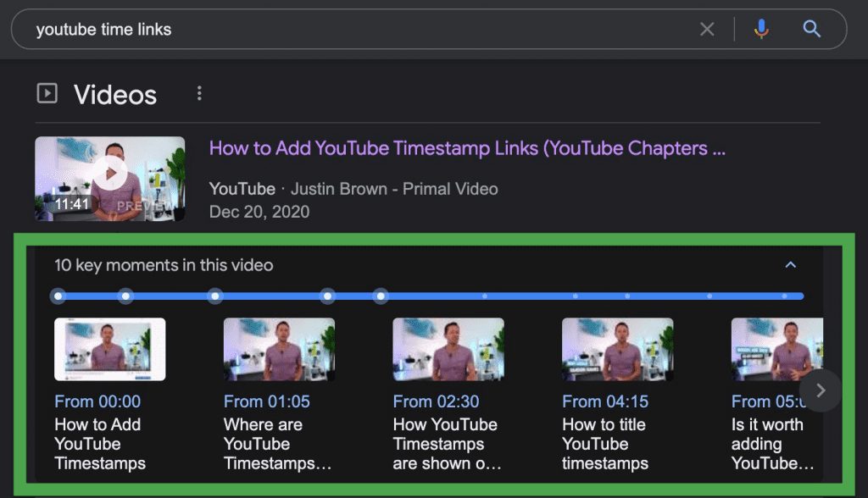Viewport: 868px width, 498px height.
Task: Play the 11:41 video preview thumbnail
Action: [109, 179]
